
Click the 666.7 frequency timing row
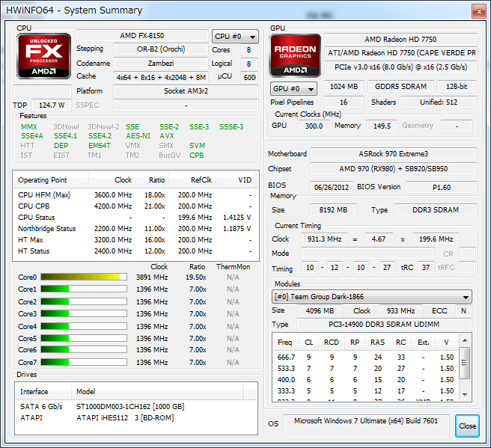pyautogui.click(x=366, y=357)
